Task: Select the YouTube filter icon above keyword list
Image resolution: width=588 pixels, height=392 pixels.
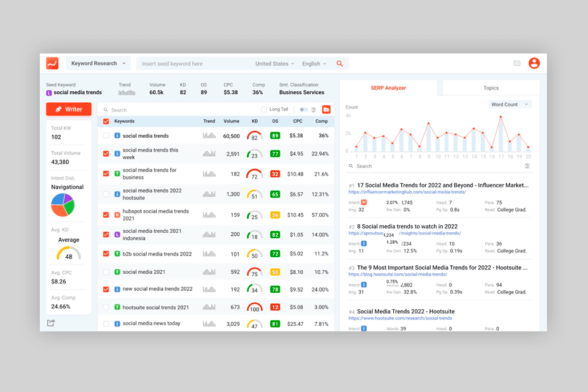Action: coord(327,110)
